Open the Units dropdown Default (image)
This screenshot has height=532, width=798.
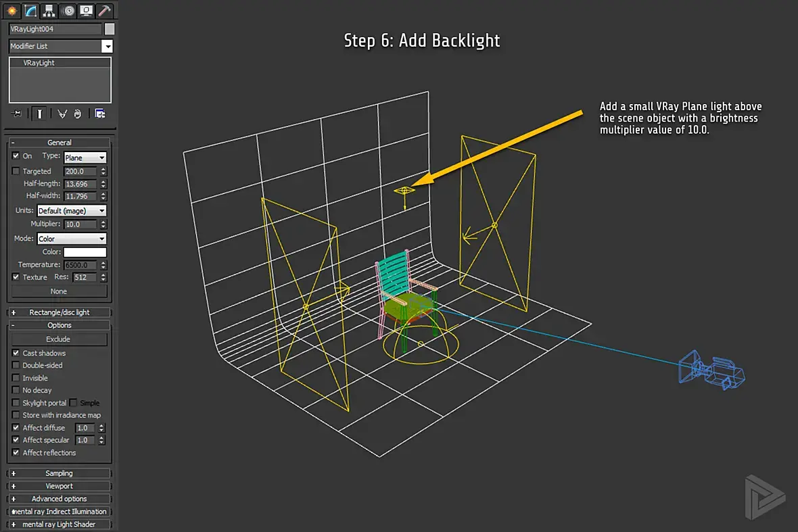tap(72, 210)
